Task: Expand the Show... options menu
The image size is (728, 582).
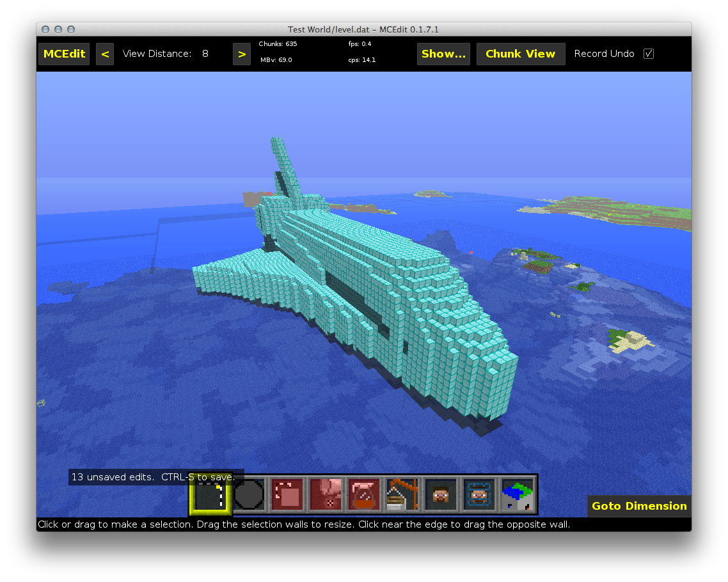Action: [443, 54]
